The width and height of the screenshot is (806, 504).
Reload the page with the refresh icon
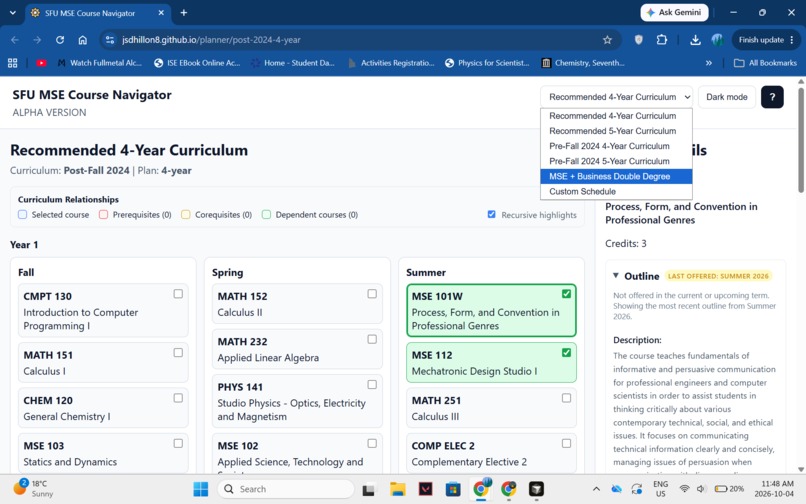(60, 40)
